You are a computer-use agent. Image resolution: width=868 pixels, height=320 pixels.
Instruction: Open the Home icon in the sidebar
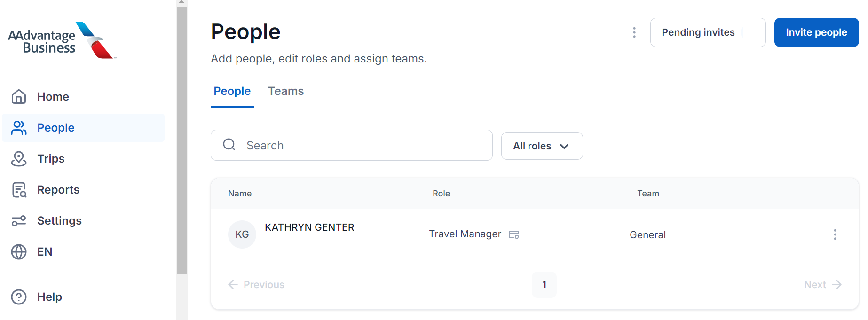tap(19, 96)
